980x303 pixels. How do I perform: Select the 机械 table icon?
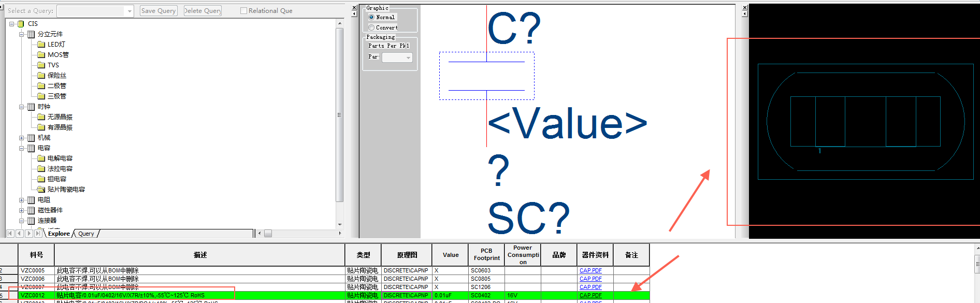coord(31,138)
